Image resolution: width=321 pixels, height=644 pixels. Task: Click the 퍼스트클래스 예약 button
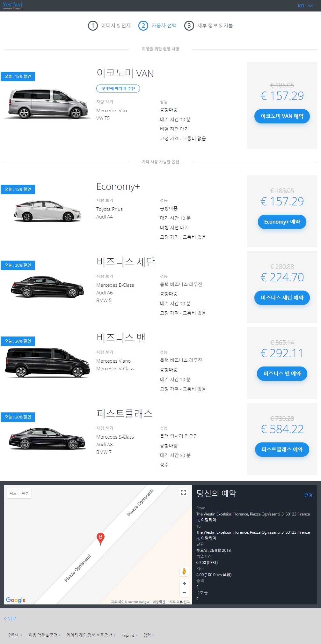(282, 449)
